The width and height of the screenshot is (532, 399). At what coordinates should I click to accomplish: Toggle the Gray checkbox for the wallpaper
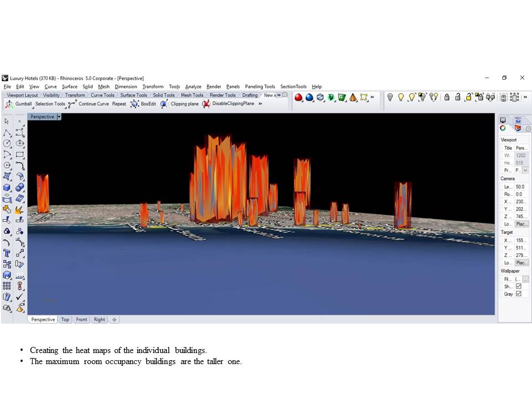tap(519, 294)
